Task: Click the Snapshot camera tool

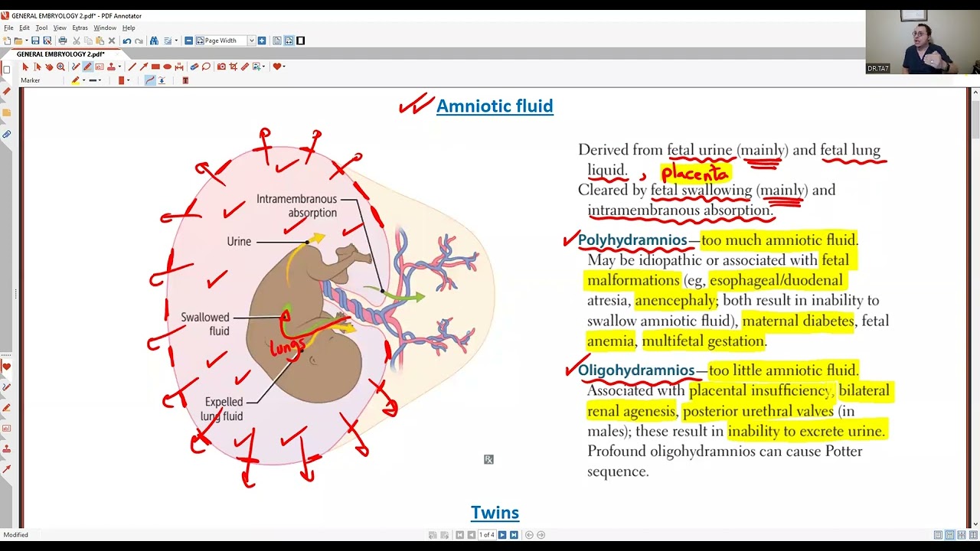Action: click(x=221, y=67)
